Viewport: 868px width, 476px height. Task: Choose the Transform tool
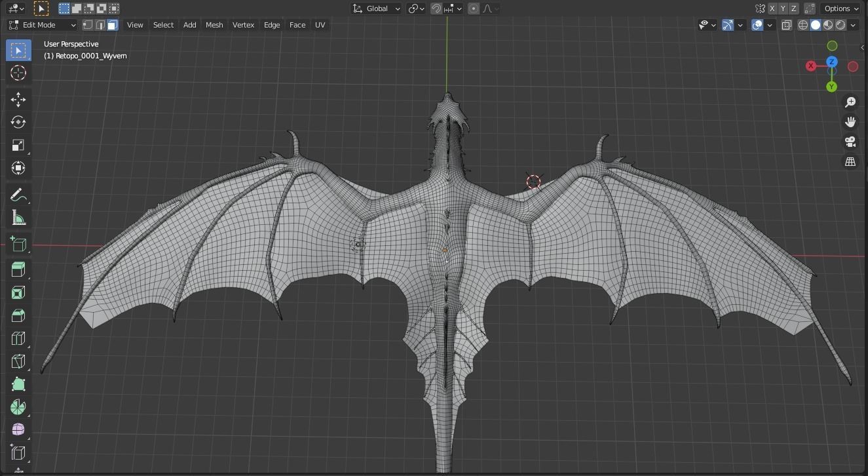click(x=18, y=168)
